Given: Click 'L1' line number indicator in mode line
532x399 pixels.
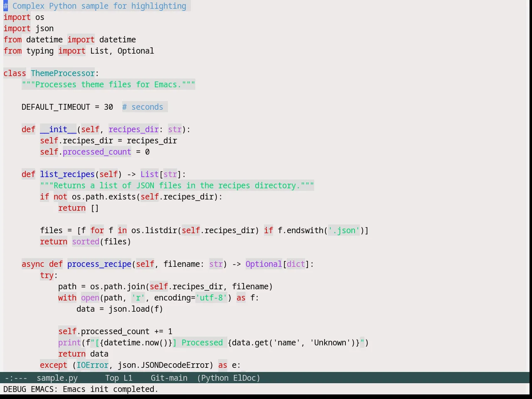Looking at the screenshot, I should (128, 378).
